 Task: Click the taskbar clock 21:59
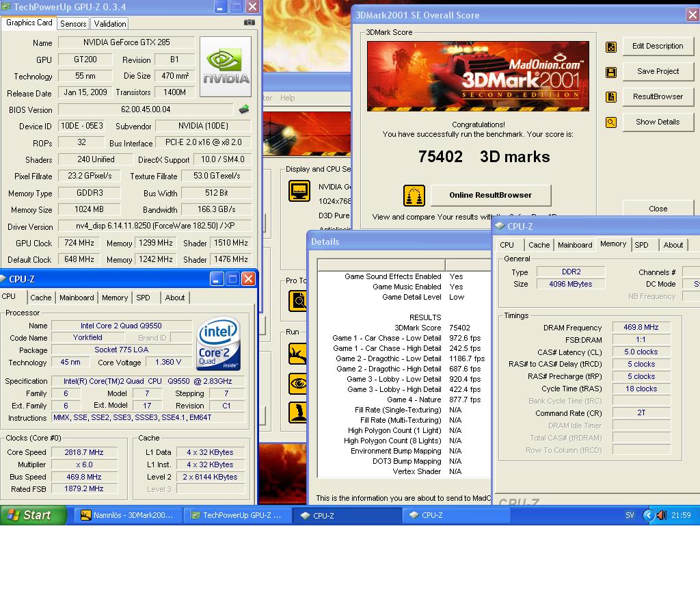(x=681, y=515)
